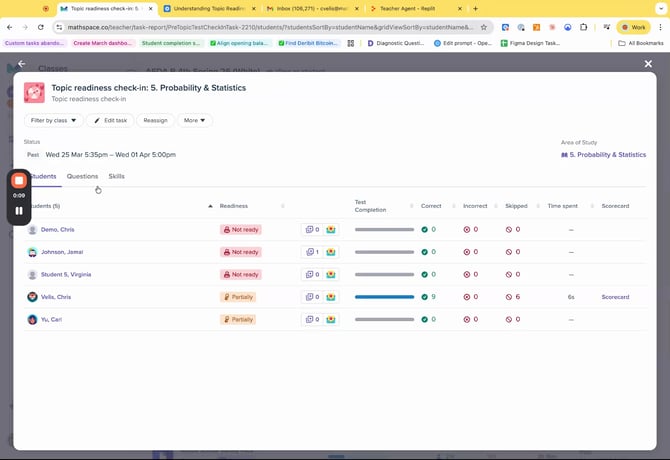Open the 5. Probability & Statistics area link

point(603,155)
